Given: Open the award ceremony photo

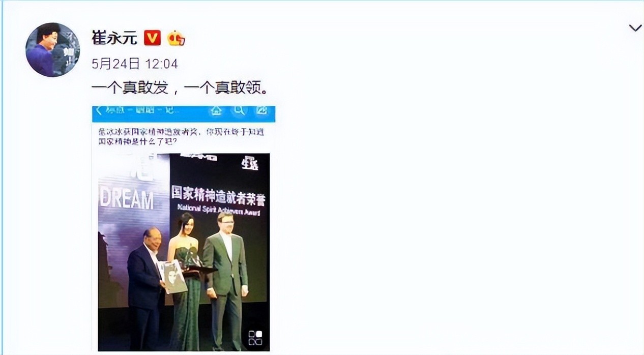Looking at the screenshot, I should [184, 252].
